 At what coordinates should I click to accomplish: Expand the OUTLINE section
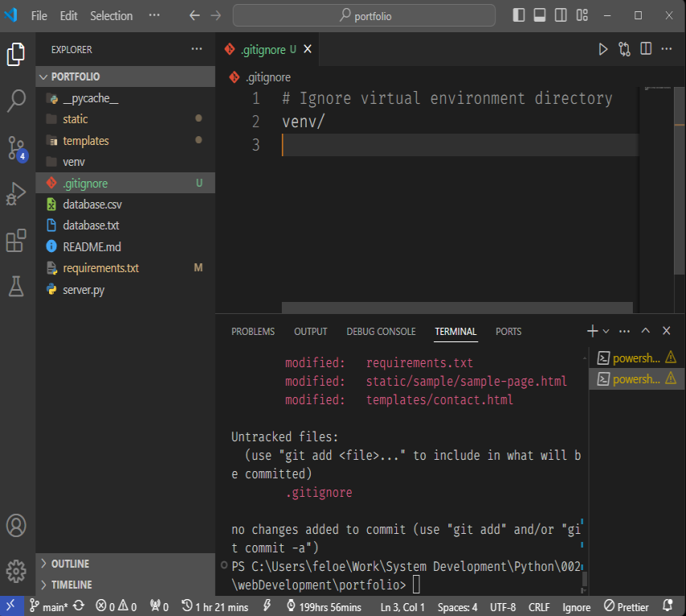[x=70, y=564]
